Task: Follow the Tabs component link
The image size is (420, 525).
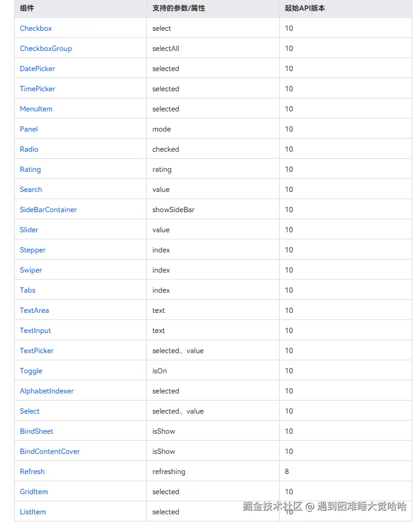Action: [x=28, y=290]
